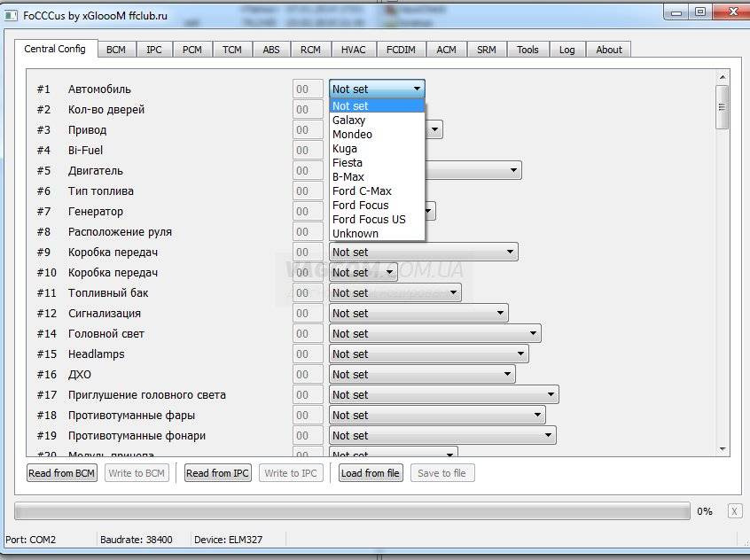This screenshot has height=560, width=750.
Task: Open the About tab
Action: pyautogui.click(x=609, y=50)
